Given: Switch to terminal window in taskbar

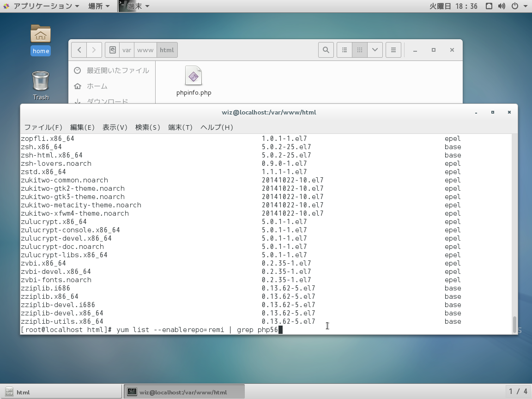Looking at the screenshot, I should [184, 392].
